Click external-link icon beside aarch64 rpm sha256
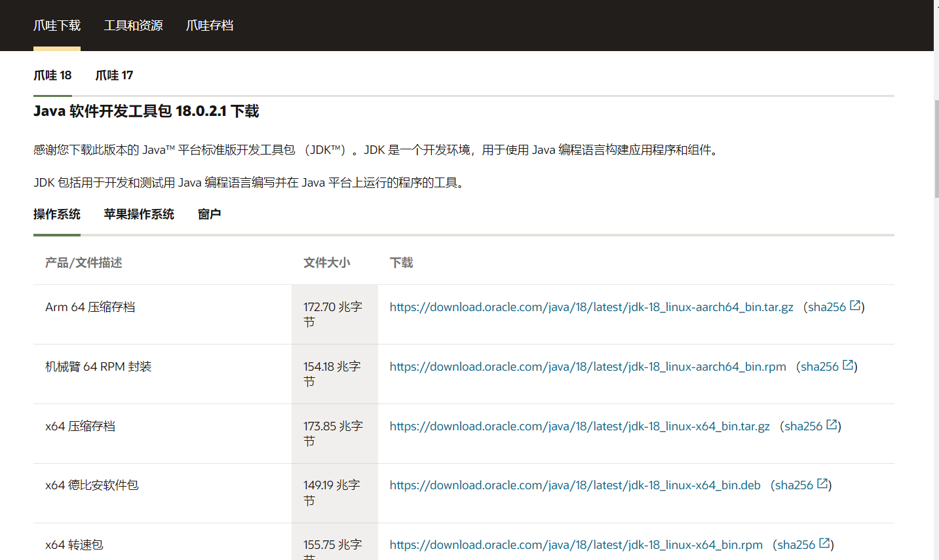Image resolution: width=939 pixels, height=560 pixels. click(848, 365)
